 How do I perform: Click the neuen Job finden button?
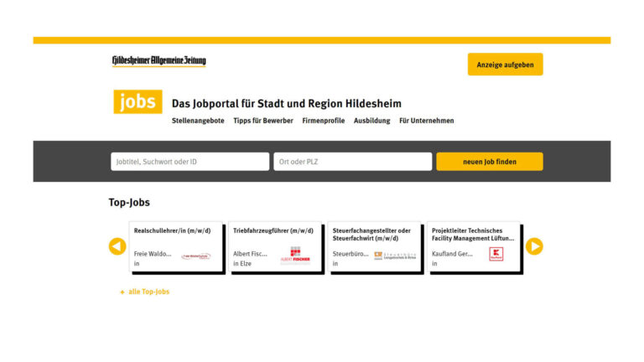490,162
